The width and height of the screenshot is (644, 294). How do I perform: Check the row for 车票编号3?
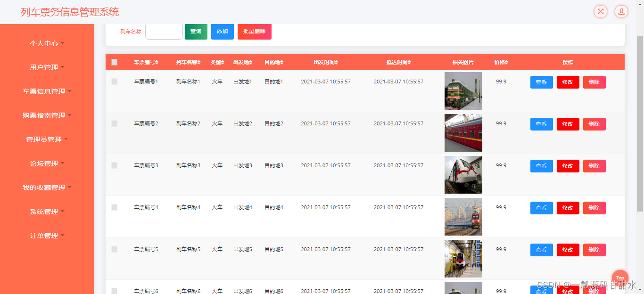click(115, 165)
